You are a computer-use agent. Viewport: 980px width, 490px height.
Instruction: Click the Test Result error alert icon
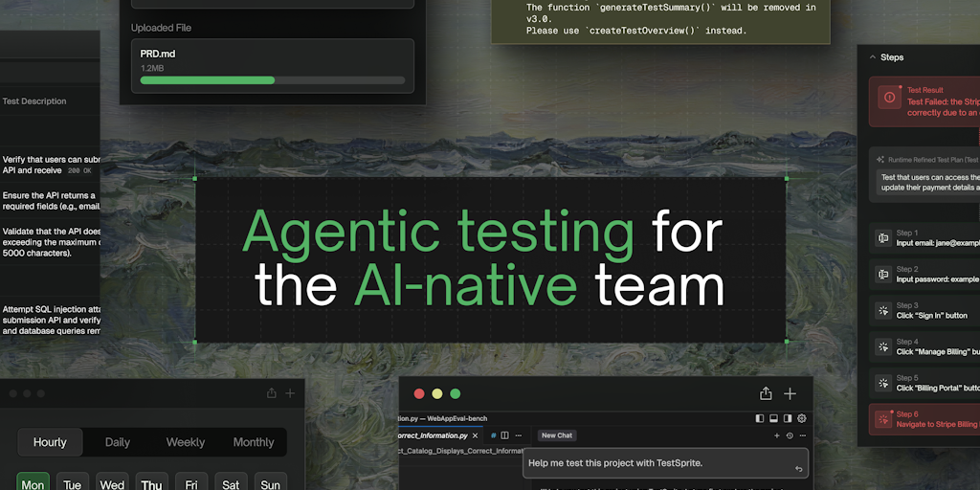(x=889, y=98)
